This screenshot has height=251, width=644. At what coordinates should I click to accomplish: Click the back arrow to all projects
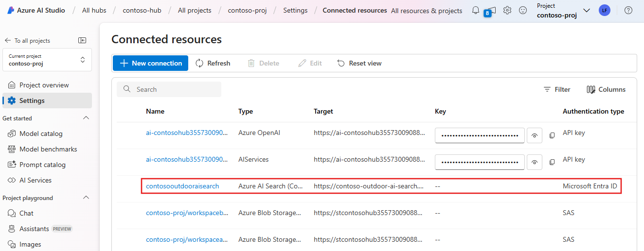[7, 40]
